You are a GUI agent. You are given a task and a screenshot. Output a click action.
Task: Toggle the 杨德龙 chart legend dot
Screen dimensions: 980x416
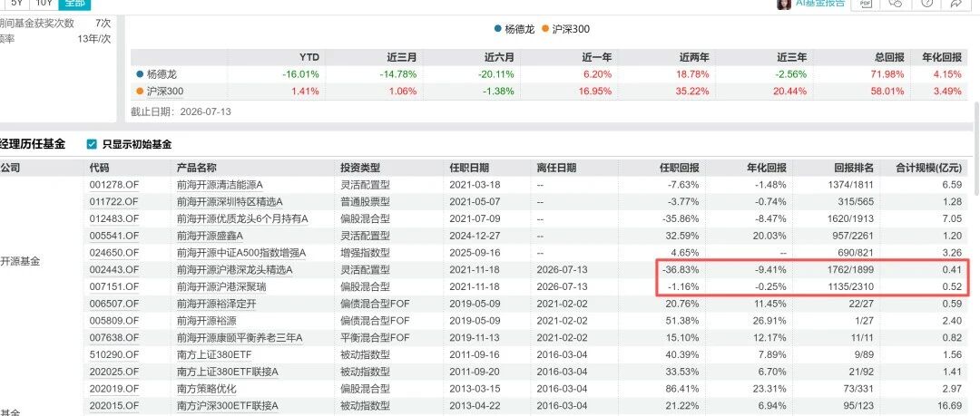coord(497,29)
